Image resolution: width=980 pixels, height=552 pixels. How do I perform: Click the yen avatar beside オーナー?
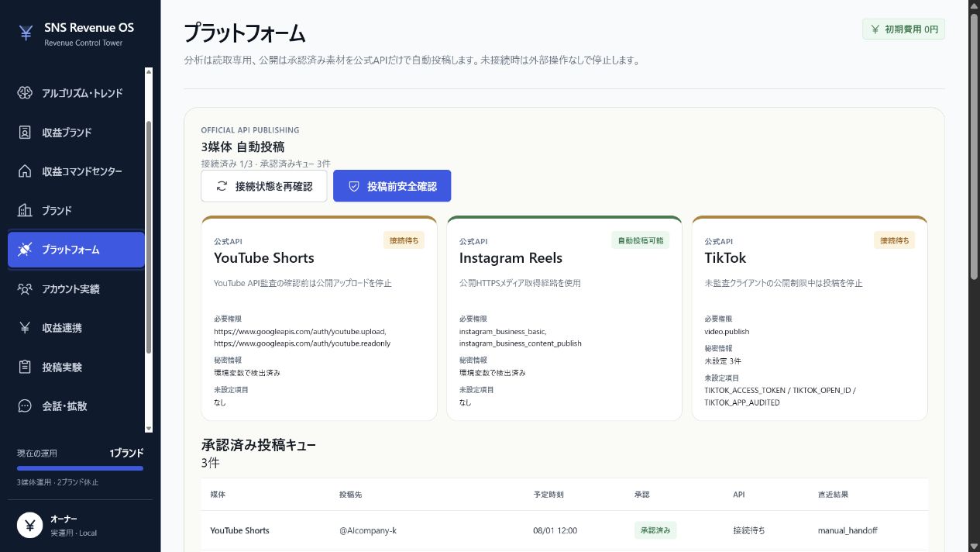pos(29,526)
